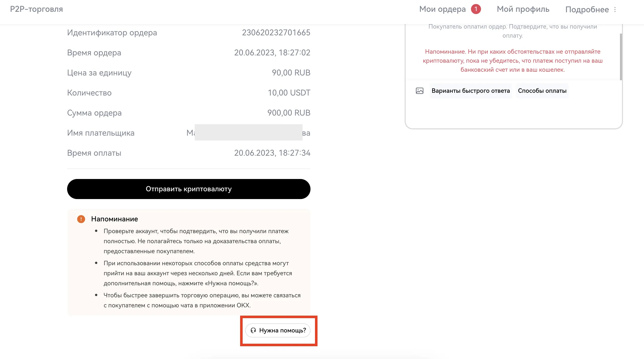Show Варианты быстрого ответа quick replies

click(470, 91)
